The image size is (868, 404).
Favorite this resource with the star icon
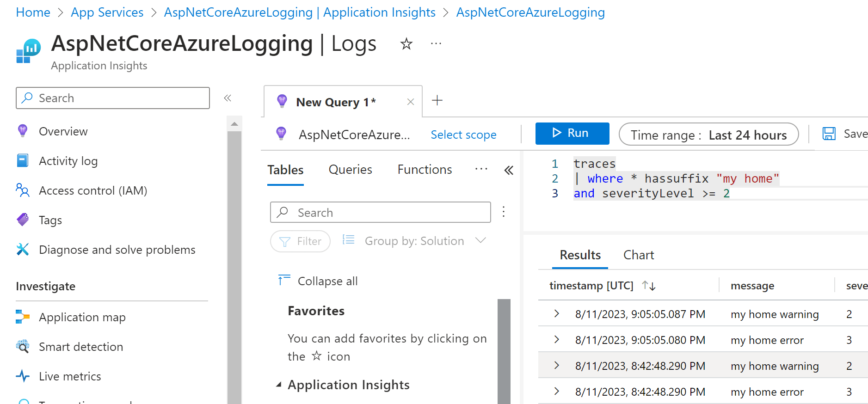[x=406, y=44]
